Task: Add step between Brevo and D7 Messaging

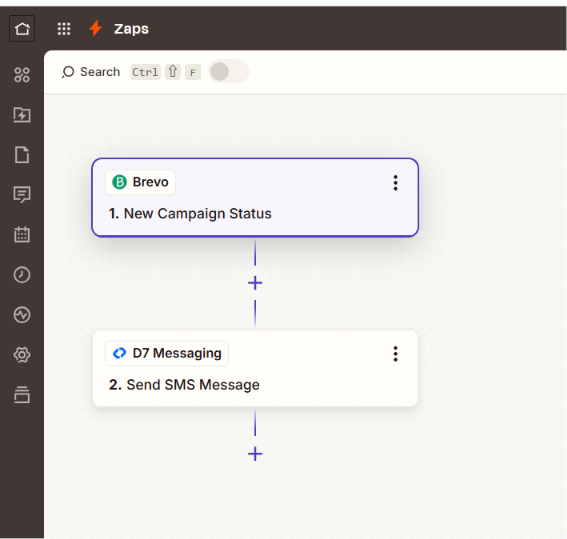Action: click(255, 283)
